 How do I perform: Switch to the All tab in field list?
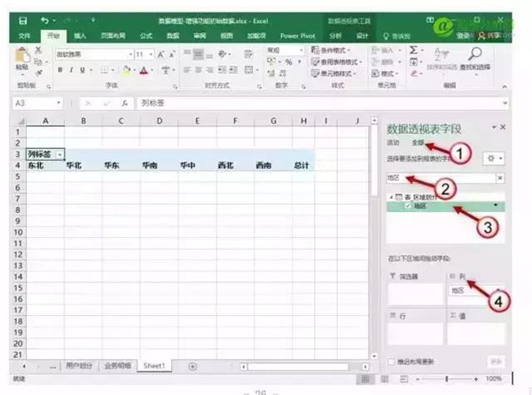click(x=418, y=143)
